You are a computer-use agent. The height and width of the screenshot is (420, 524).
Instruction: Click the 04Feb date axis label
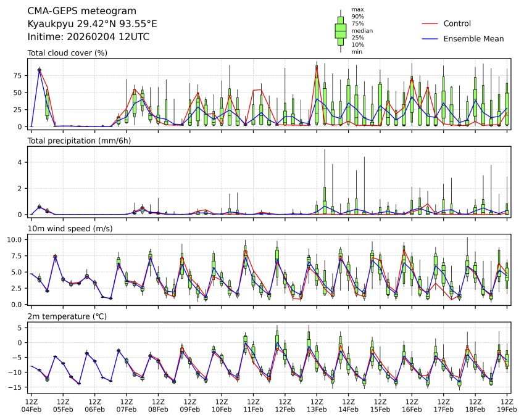[31, 409]
